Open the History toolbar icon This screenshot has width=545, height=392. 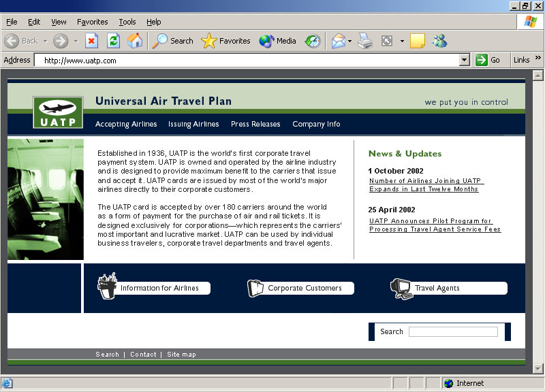312,41
